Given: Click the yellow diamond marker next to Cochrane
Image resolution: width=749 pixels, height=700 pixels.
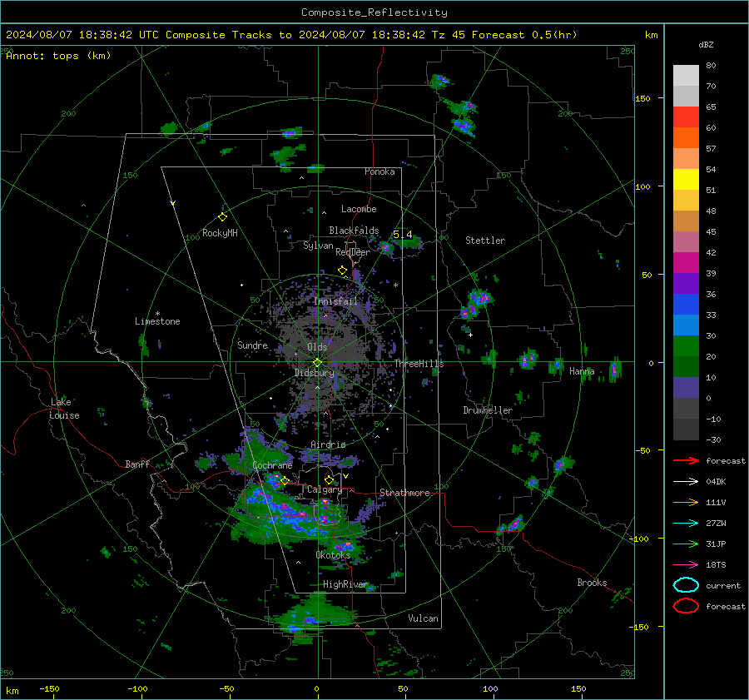Looking at the screenshot, I should [285, 480].
